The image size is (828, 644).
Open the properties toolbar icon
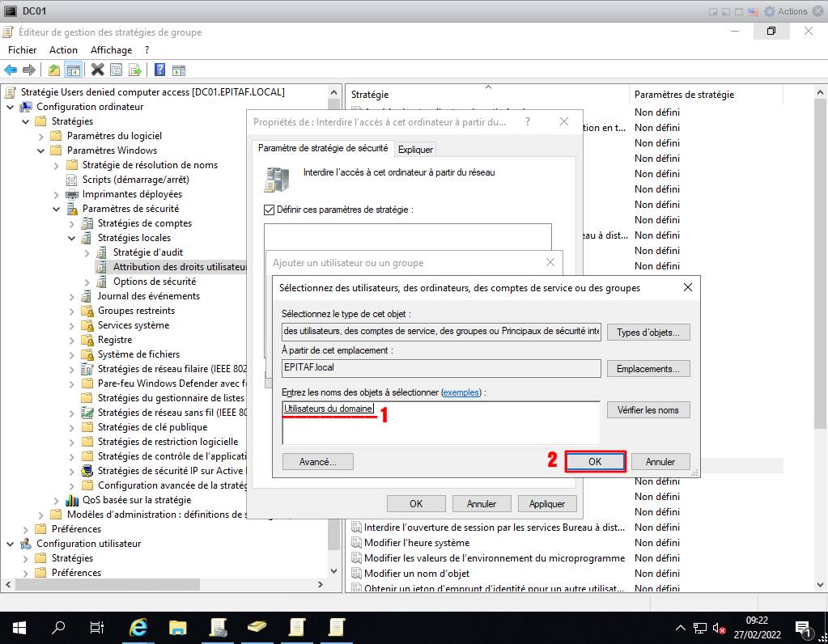point(117,70)
